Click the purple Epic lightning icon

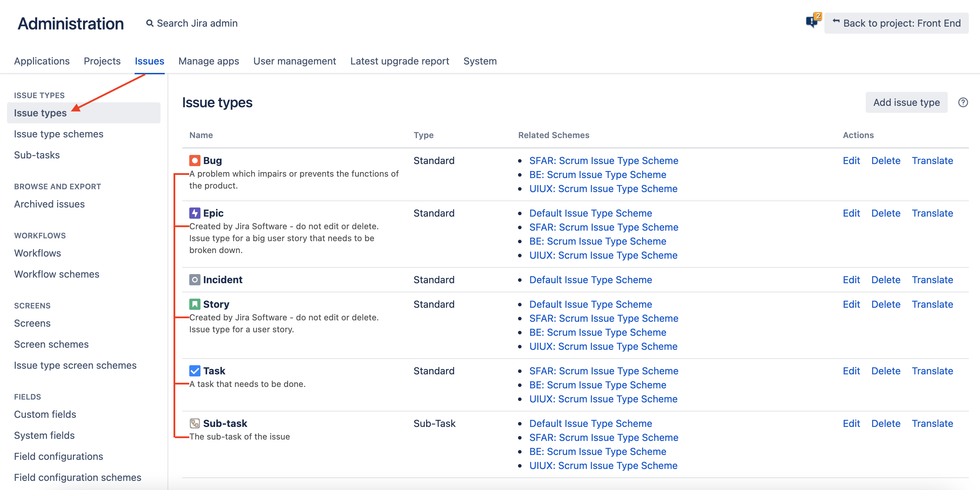(195, 213)
